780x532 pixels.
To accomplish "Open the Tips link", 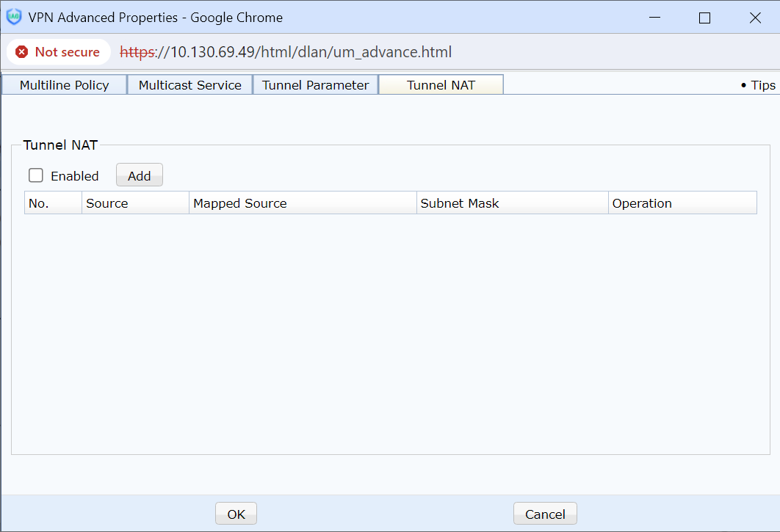I will pos(759,85).
